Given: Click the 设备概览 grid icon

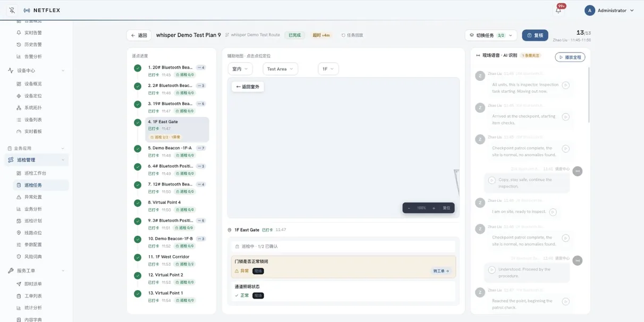Looking at the screenshot, I should click(x=19, y=84).
